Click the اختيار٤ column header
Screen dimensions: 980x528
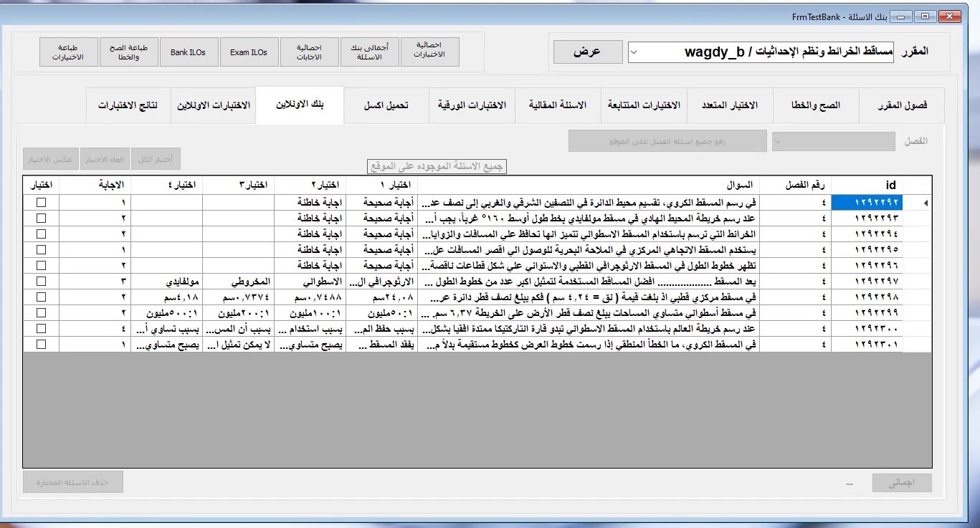pos(166,185)
